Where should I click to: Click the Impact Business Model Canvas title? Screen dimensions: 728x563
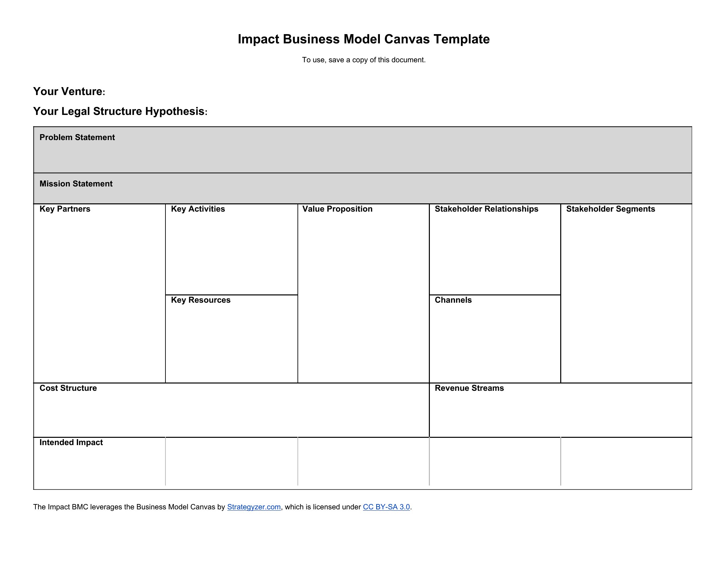tap(364, 39)
